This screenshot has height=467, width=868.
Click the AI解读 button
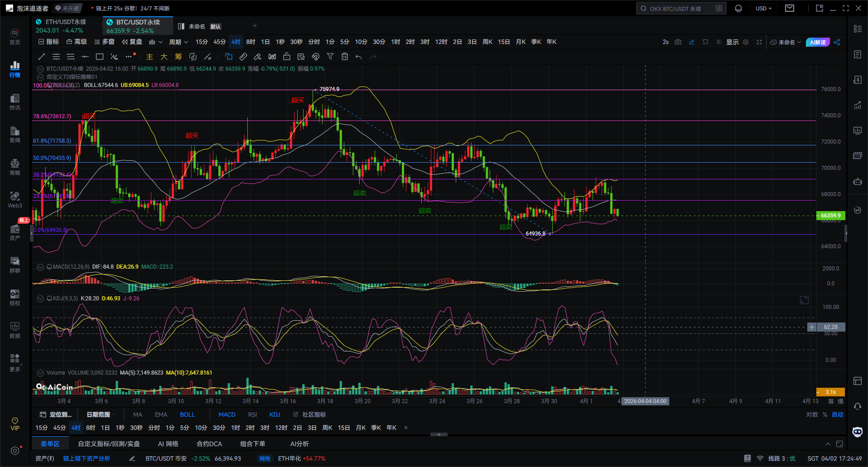tap(818, 42)
